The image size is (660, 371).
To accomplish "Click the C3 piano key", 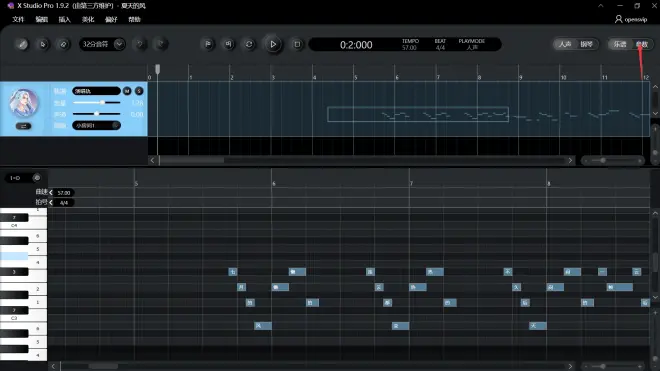I will (23, 318).
